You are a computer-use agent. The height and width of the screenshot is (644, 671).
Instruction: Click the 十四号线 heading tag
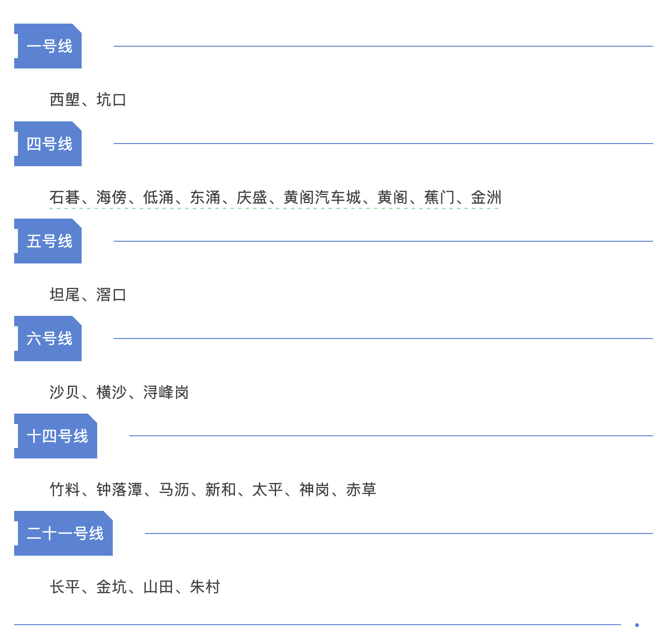[57, 436]
